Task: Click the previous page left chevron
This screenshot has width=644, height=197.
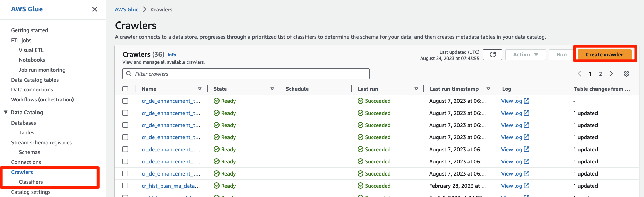Action: point(579,74)
